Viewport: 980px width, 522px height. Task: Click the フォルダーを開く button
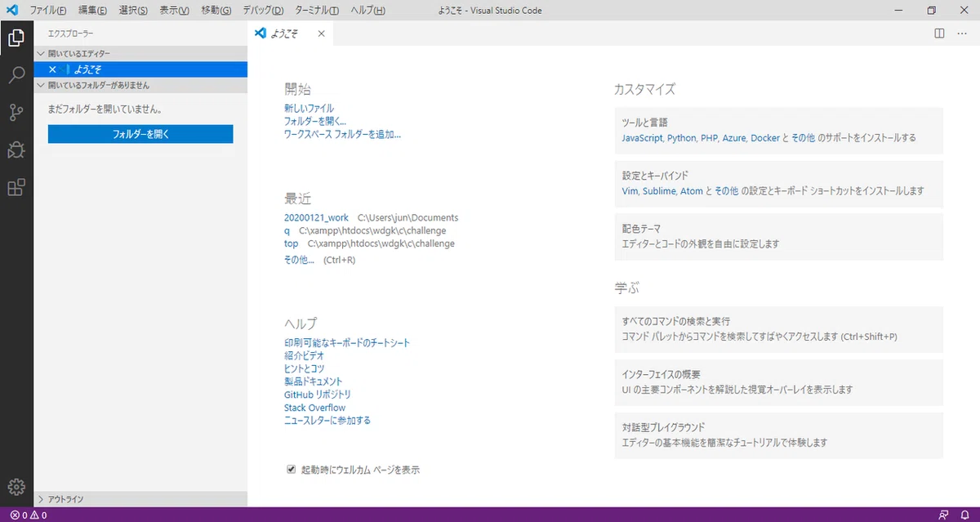click(140, 134)
